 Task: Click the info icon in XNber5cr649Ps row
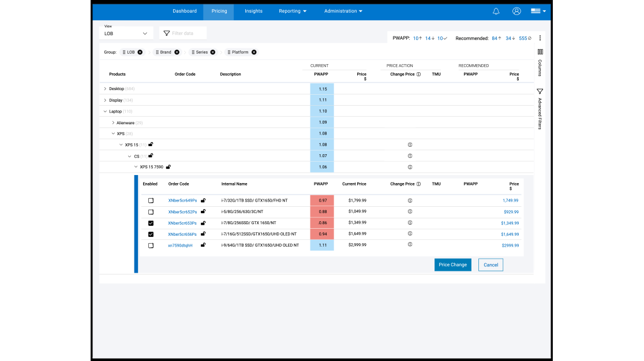[410, 200]
